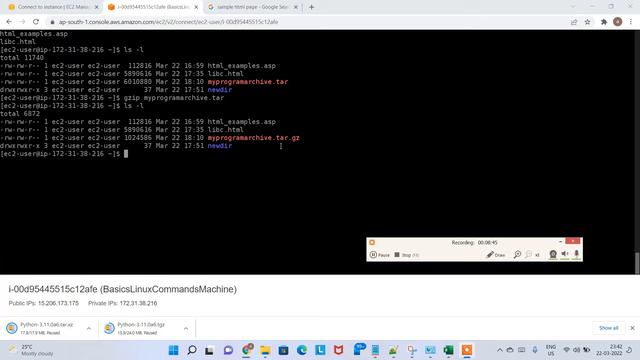This screenshot has height=360, width=640.
Task: Open the taskbar clock showing 23:42
Action: point(609,350)
